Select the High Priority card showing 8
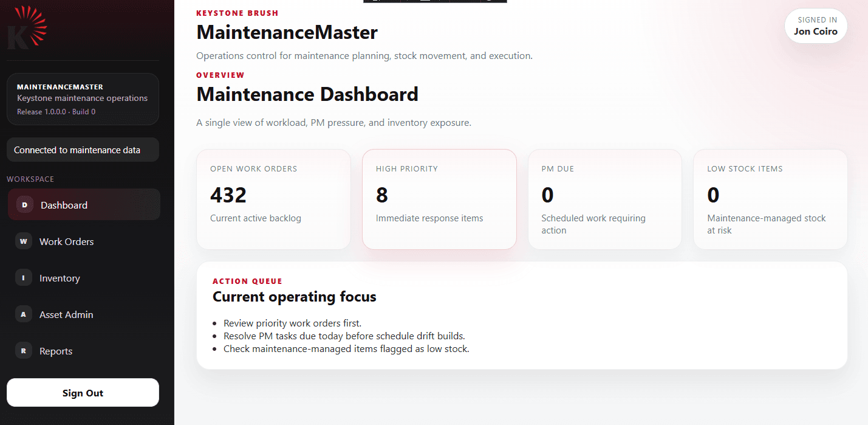This screenshot has width=868, height=425. click(439, 199)
